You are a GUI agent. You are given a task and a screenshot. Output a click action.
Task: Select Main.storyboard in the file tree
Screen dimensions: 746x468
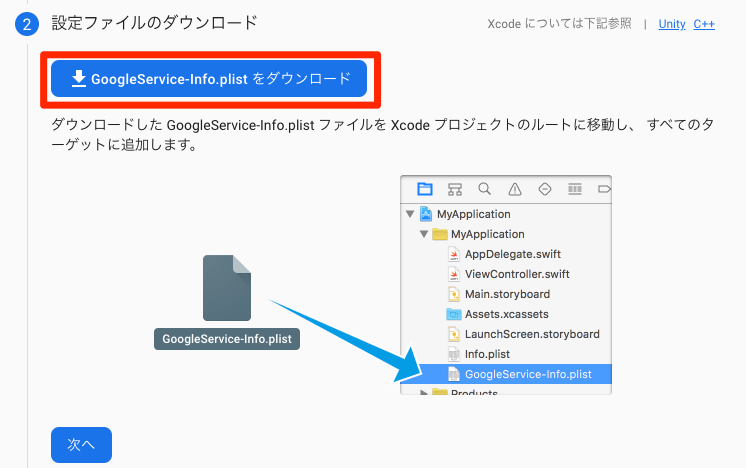507,294
